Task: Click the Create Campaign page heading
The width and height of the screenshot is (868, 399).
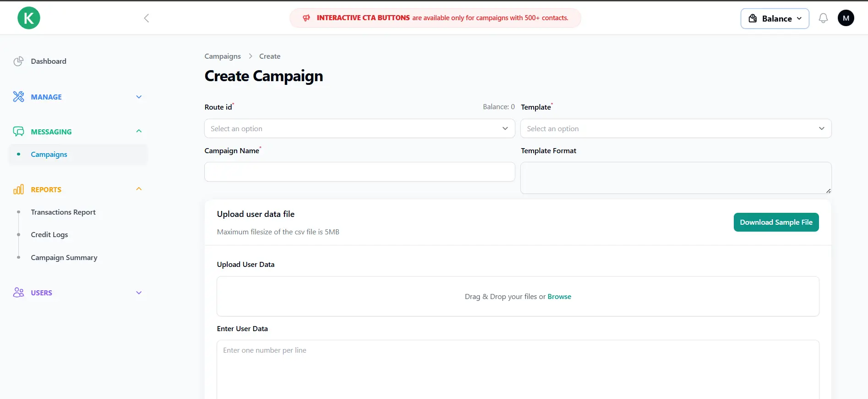Action: coord(264,76)
